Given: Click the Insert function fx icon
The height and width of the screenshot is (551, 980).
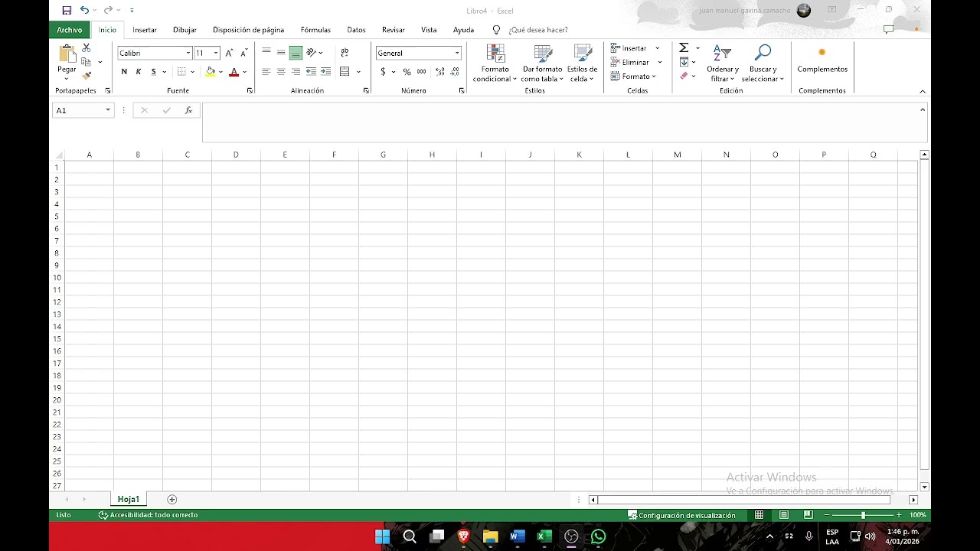Looking at the screenshot, I should pyautogui.click(x=188, y=110).
